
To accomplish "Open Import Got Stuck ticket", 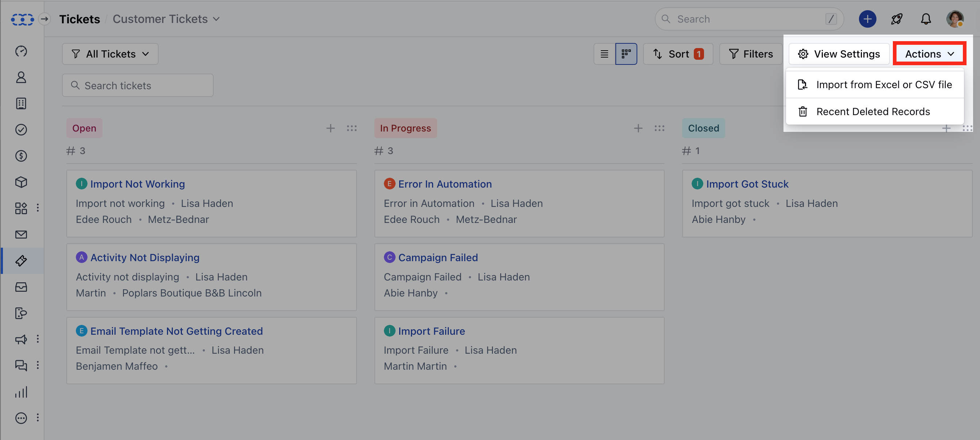I will point(747,184).
